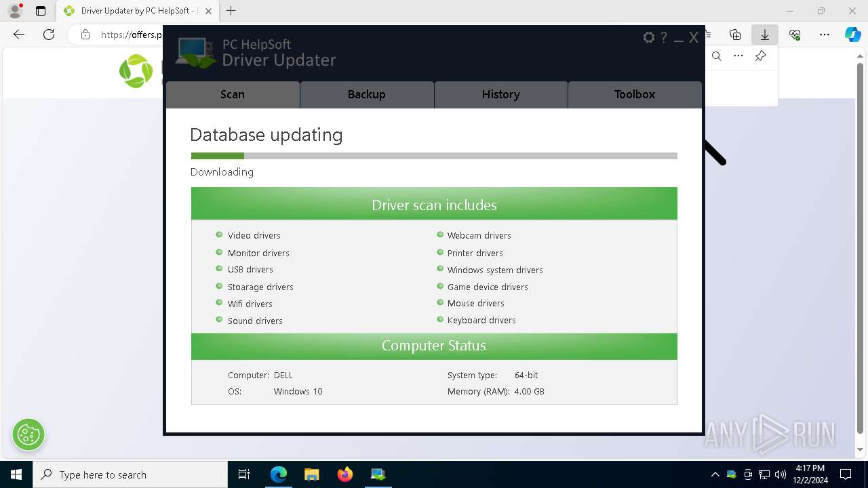The image size is (868, 488).
Task: Click the 'Keyboard drivers' list item
Action: [481, 320]
